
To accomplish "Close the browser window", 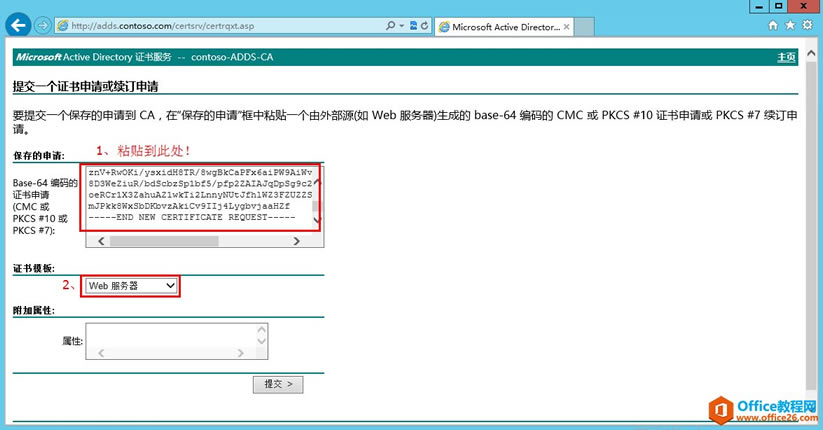I will coord(804,6).
